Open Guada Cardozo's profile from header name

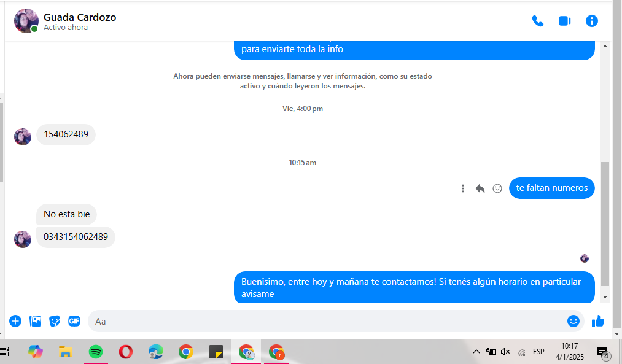tap(80, 17)
